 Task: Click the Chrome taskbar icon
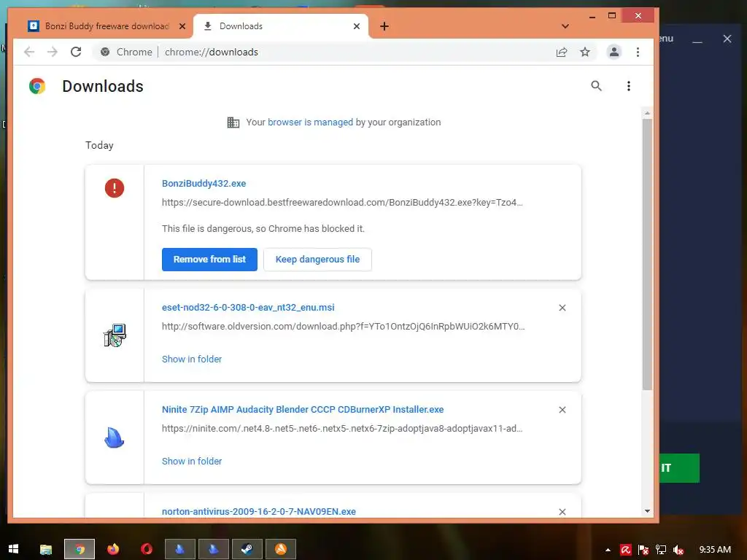click(80, 549)
